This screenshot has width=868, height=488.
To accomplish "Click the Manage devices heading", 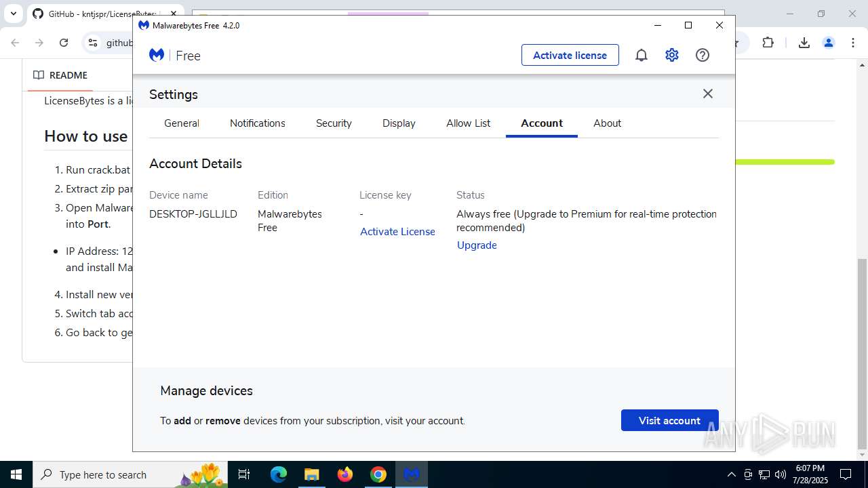I will [x=206, y=391].
